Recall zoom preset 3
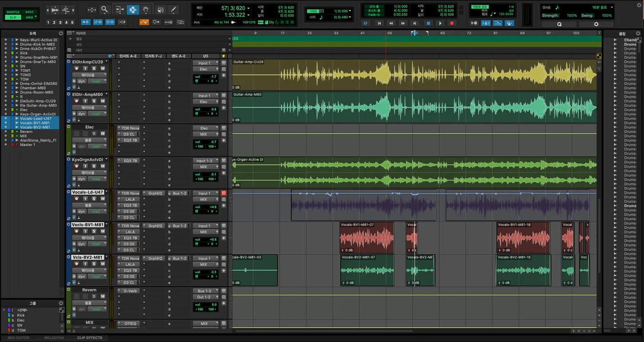The image size is (644, 342). coord(60,22)
